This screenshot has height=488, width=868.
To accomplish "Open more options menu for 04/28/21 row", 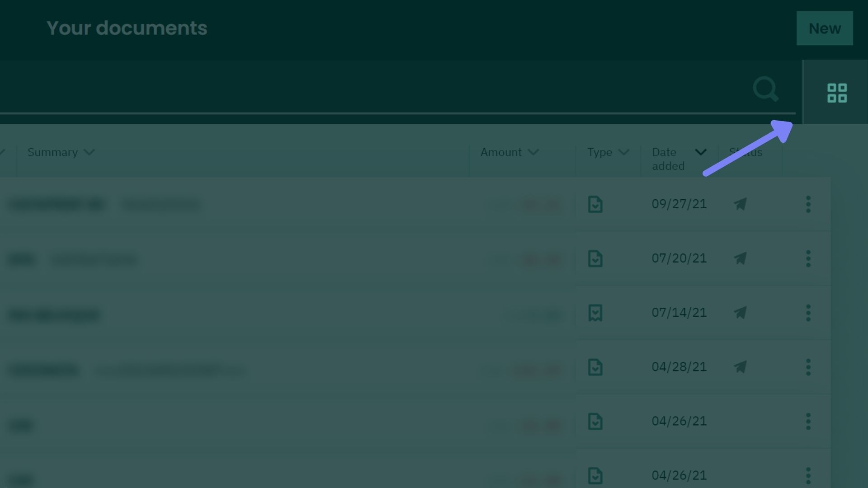I will coord(808,367).
